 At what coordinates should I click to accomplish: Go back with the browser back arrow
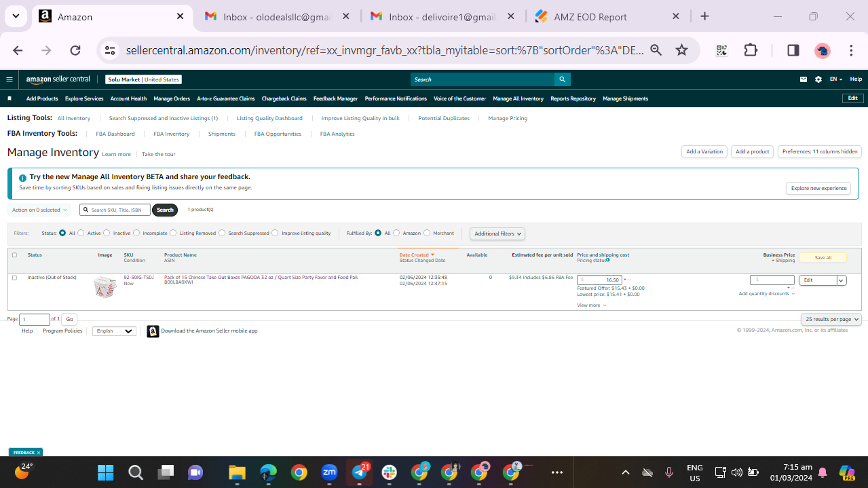18,50
